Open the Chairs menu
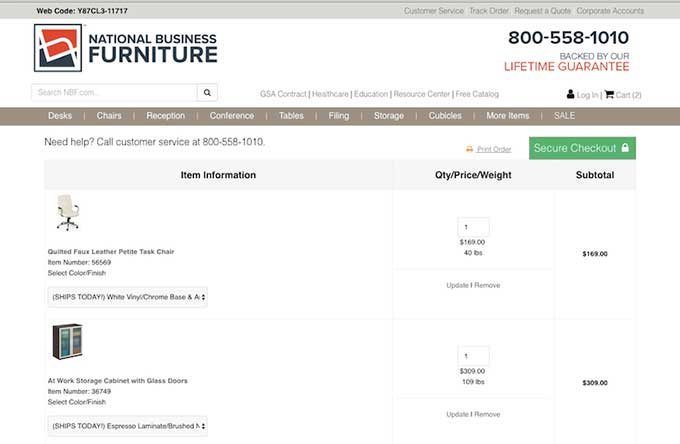The image size is (680, 444). coord(109,116)
